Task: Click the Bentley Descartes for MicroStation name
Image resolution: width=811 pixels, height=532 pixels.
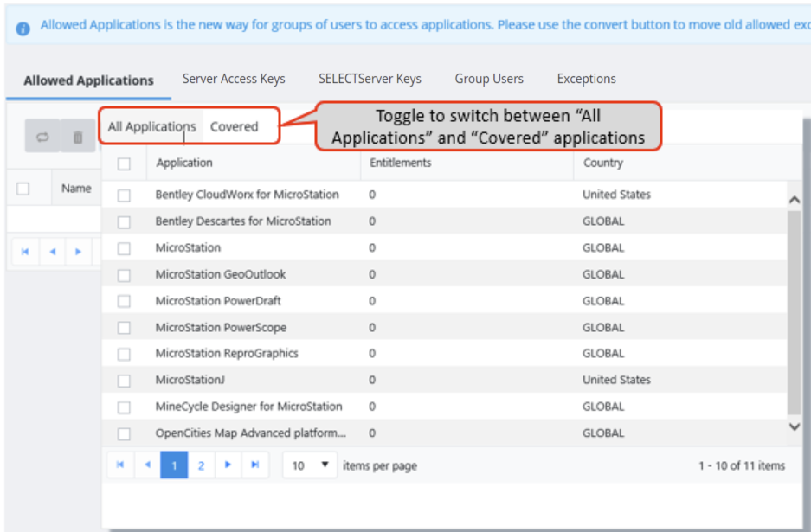Action: pos(243,221)
